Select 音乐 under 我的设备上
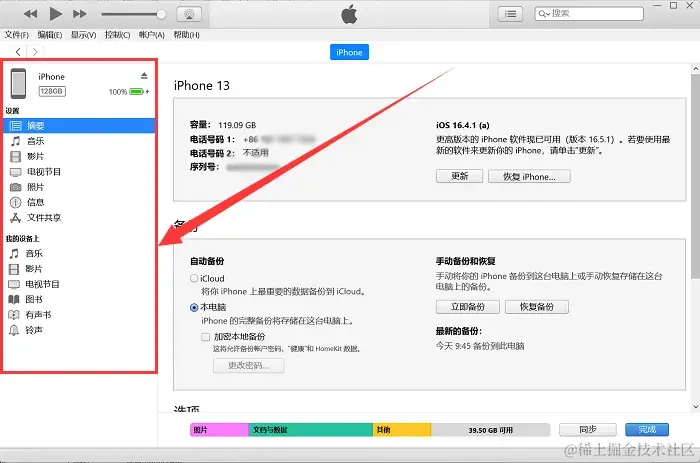 tap(79, 254)
